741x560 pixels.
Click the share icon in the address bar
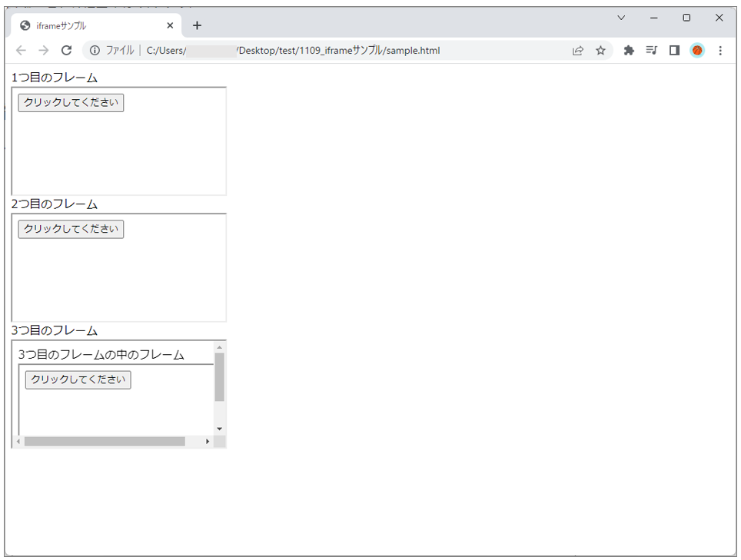pyautogui.click(x=578, y=51)
